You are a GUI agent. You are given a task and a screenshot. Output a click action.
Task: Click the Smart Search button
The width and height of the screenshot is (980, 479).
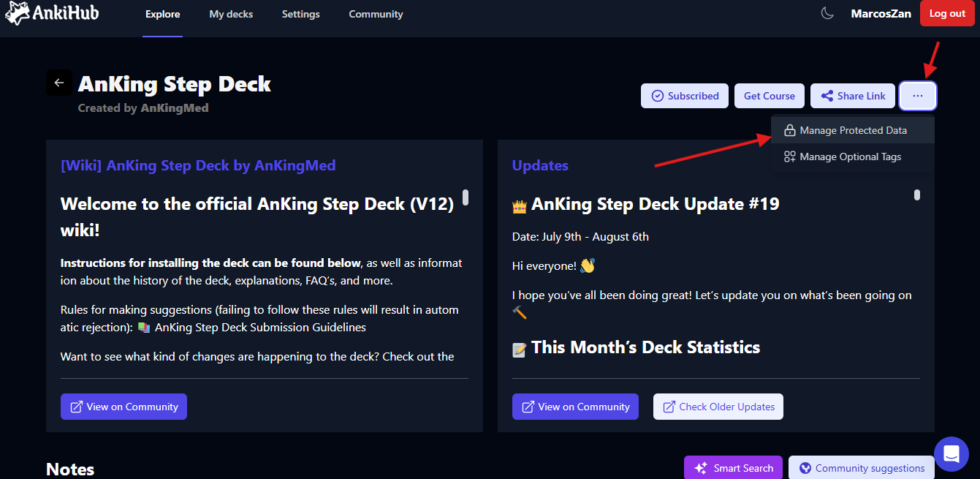(733, 468)
